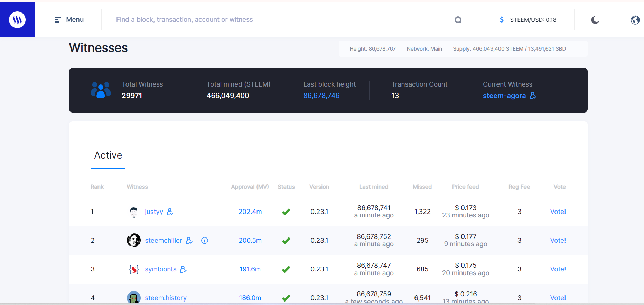Click the user icon next to justyy
The width and height of the screenshot is (644, 305).
click(170, 212)
